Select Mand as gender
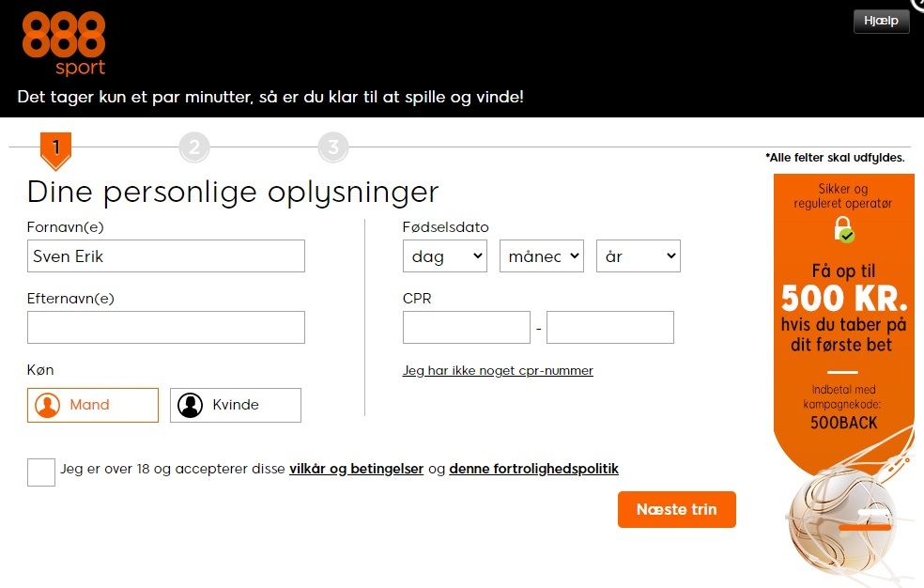Image resolution: width=924 pixels, height=588 pixels. pos(92,405)
